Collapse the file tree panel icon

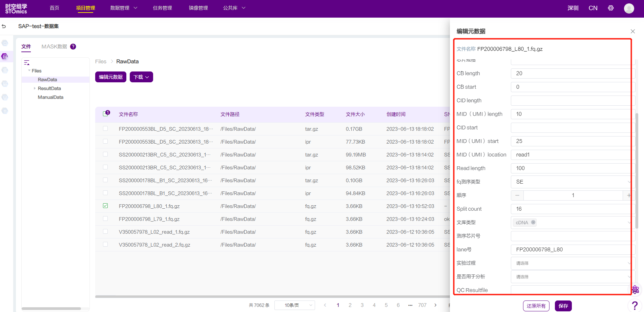[x=27, y=63]
